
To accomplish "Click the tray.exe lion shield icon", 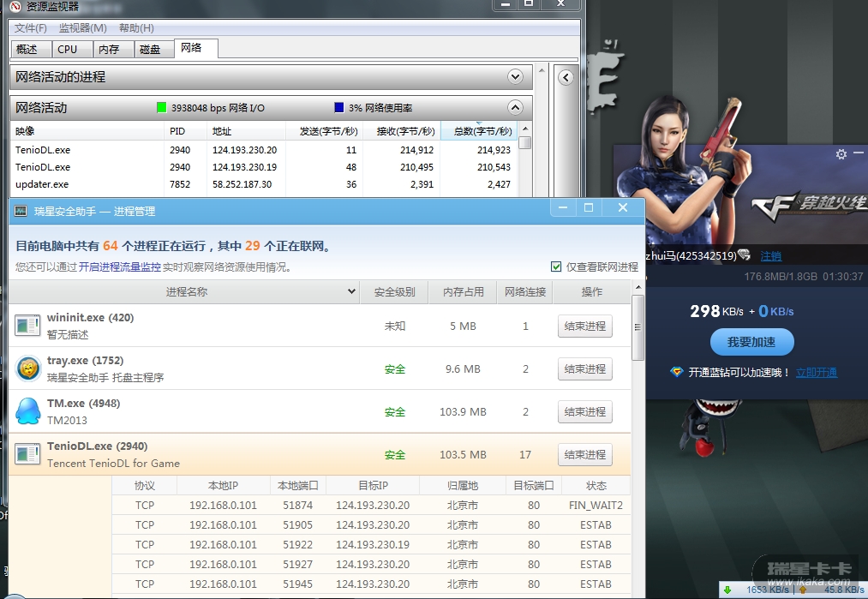I will tap(28, 368).
